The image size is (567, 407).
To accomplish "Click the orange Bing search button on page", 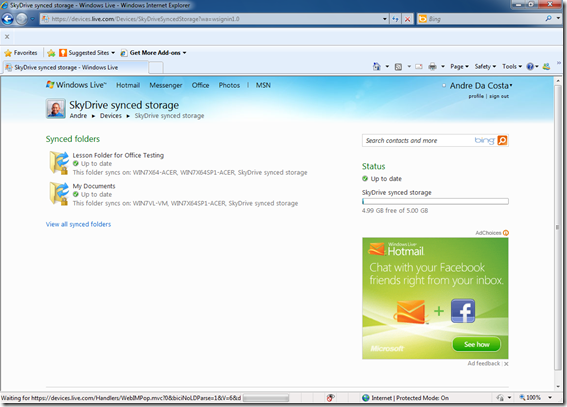I will pos(502,140).
